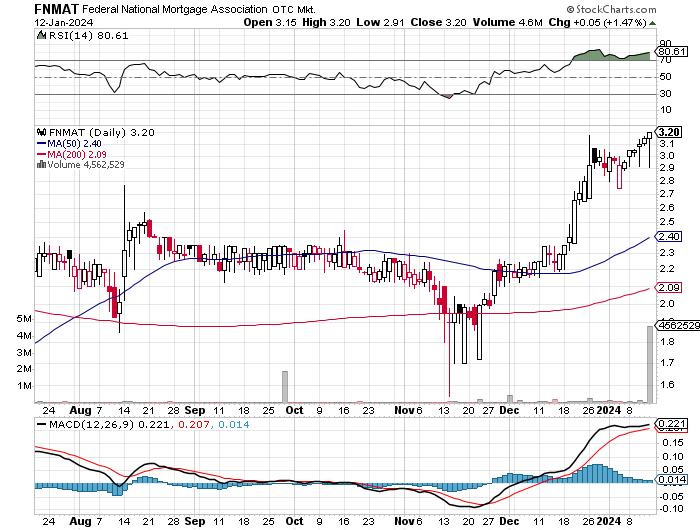Click the 5M label on the volume axis
700x530 pixels.
coord(24,319)
